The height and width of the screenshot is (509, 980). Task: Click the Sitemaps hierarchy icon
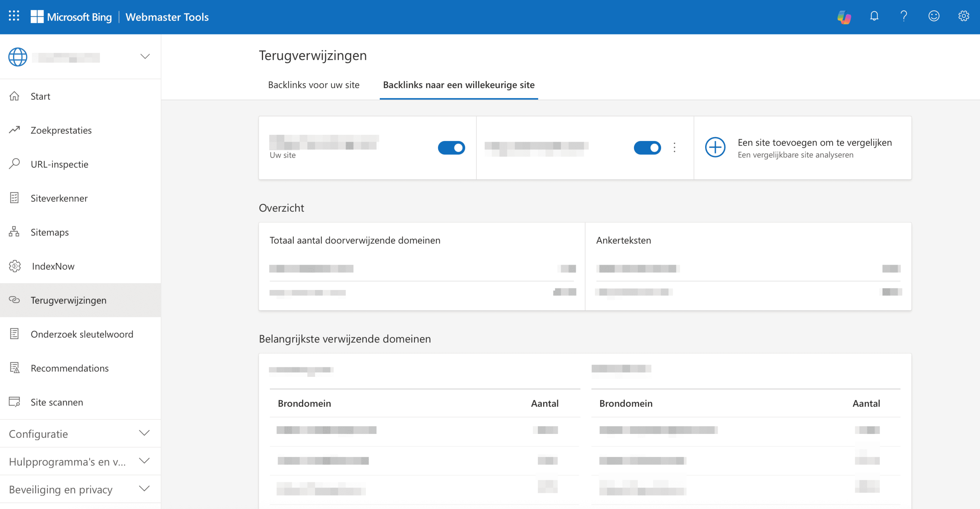click(14, 232)
